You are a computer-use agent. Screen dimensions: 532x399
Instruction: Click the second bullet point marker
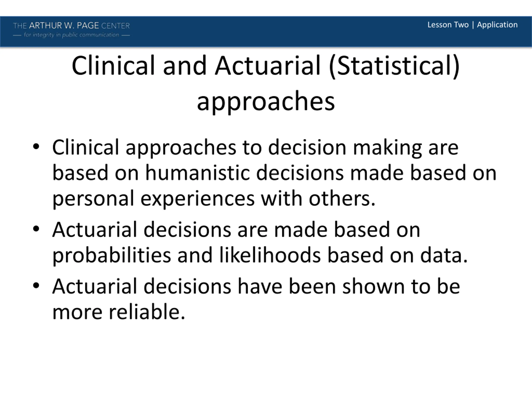[36, 229]
